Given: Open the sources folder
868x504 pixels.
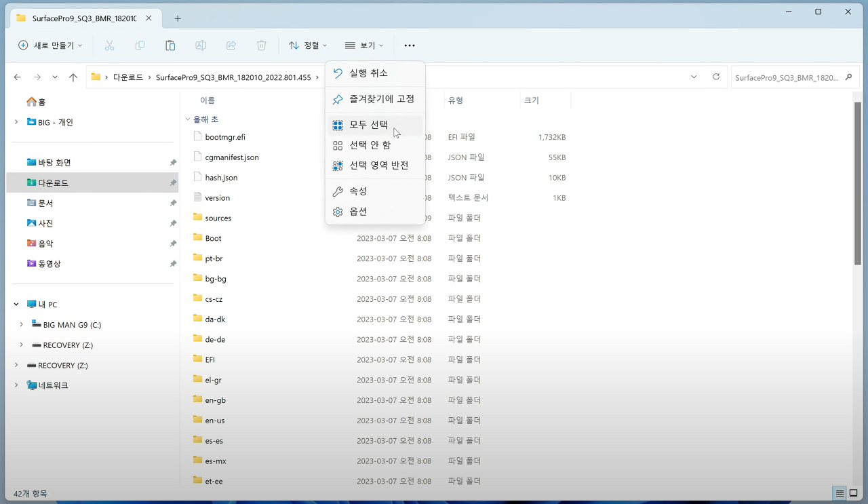Looking at the screenshot, I should (218, 218).
